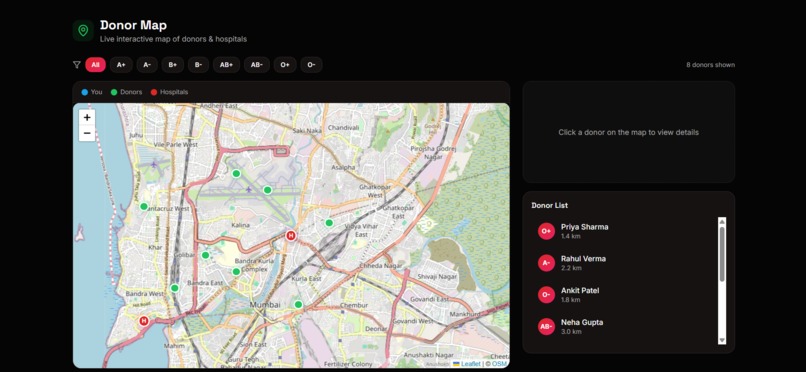This screenshot has width=806, height=372.
Task: Select donor marker right of Mumbai label
Action: point(298,305)
